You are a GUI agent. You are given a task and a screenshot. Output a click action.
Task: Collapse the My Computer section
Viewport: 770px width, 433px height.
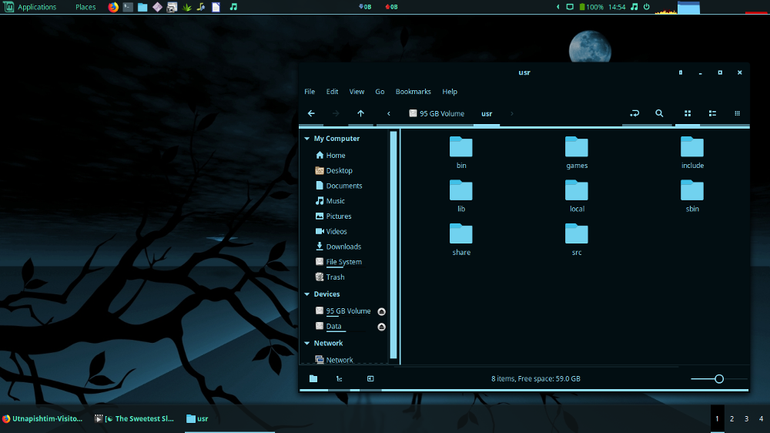coord(307,138)
